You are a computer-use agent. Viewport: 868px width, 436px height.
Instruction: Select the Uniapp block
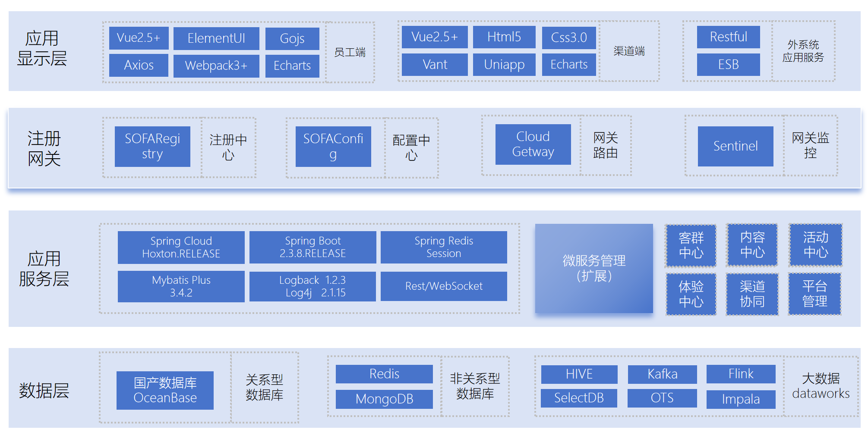click(x=504, y=65)
